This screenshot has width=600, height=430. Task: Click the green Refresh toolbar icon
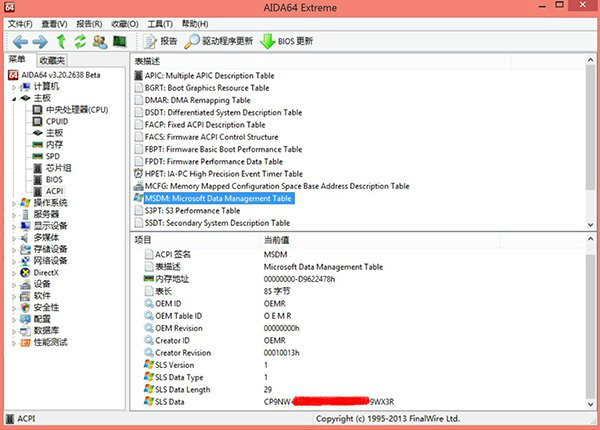click(80, 41)
